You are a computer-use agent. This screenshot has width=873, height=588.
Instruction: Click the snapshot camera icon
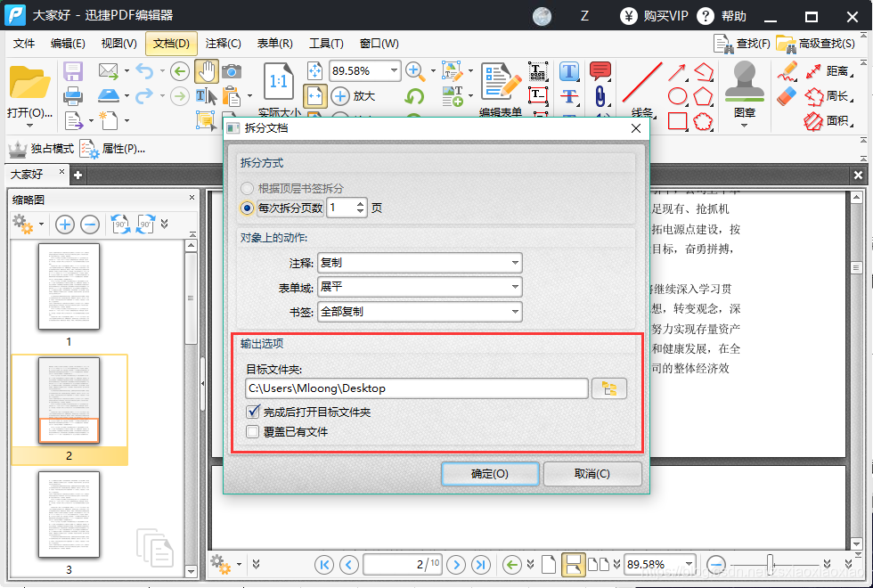232,71
